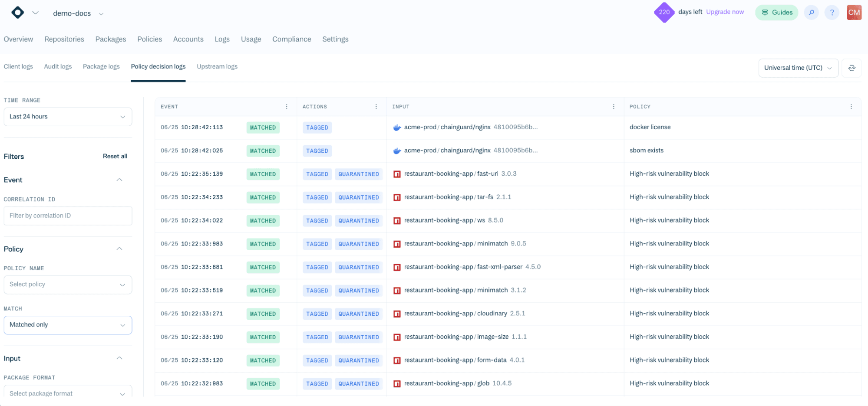This screenshot has width=868, height=406.
Task: Click the Upgrade now link
Action: pos(725,12)
